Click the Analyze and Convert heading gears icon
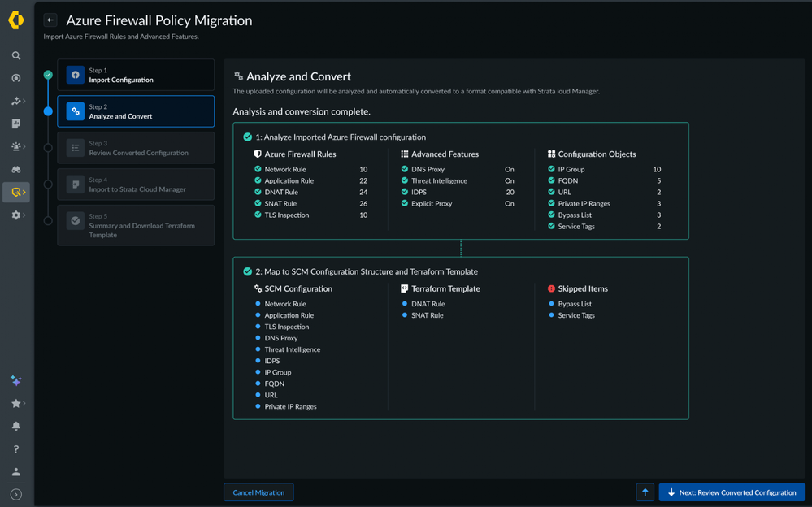 [x=238, y=76]
